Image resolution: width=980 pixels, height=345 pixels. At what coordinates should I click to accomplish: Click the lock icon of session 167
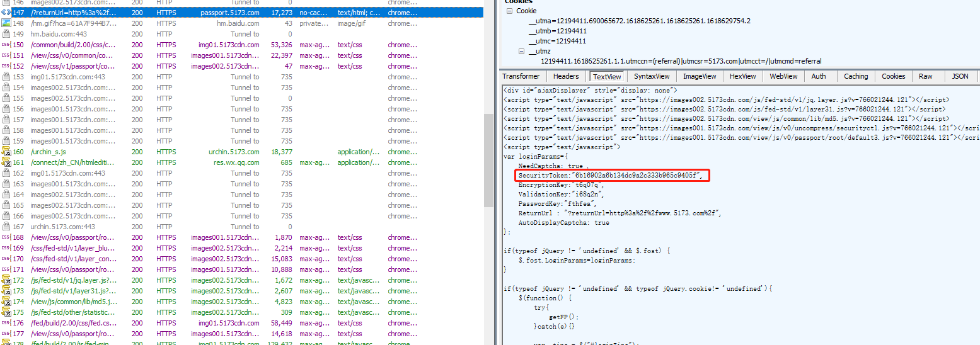[x=6, y=227]
